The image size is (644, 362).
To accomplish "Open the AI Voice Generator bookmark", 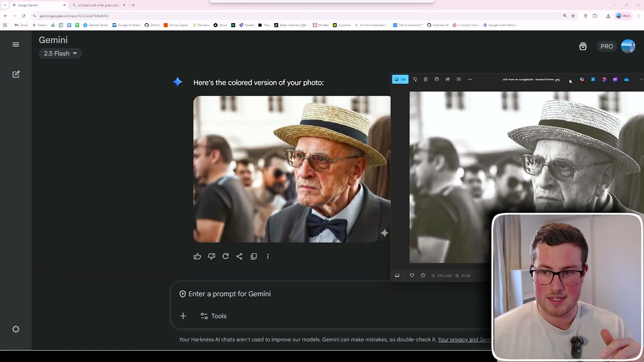I will (x=371, y=25).
